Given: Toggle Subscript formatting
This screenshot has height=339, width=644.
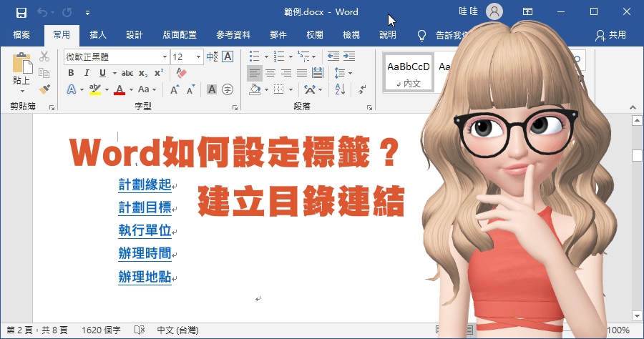Looking at the screenshot, I should pos(143,73).
